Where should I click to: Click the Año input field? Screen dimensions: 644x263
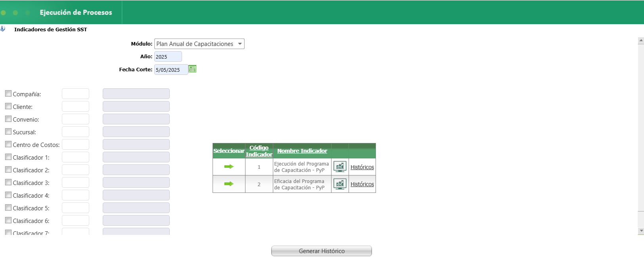tap(168, 56)
